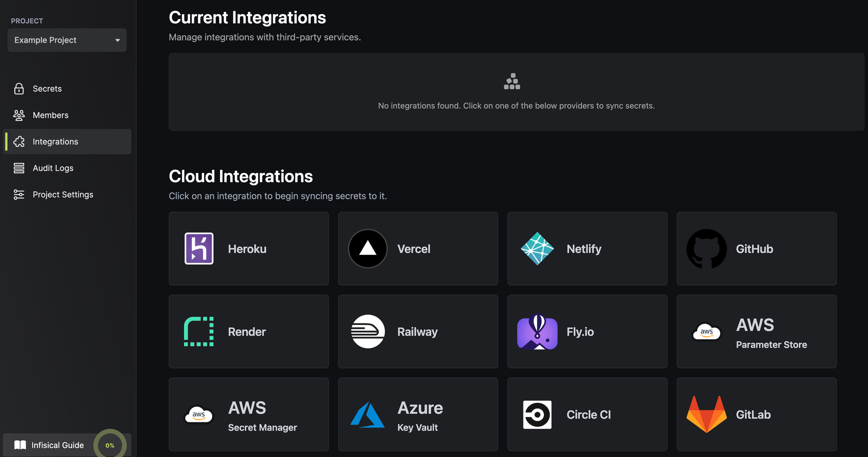This screenshot has height=457, width=868.
Task: Click the Netlify logo icon
Action: pyautogui.click(x=537, y=248)
